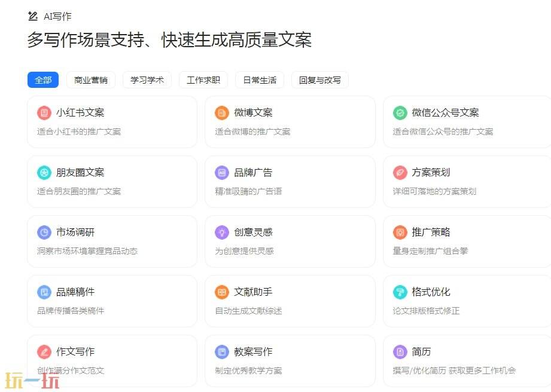The height and width of the screenshot is (392, 551).
Task: Open the 方案策划 pink icon
Action: pyautogui.click(x=400, y=172)
